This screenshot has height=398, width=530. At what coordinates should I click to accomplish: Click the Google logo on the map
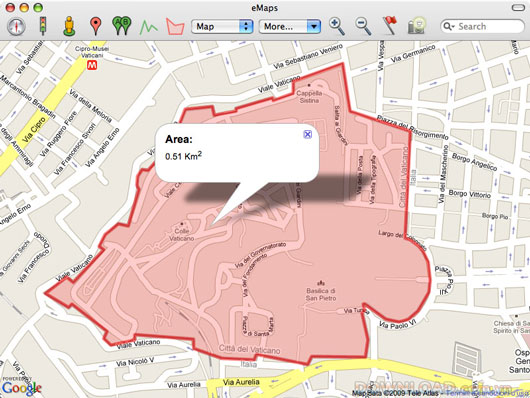click(x=22, y=387)
